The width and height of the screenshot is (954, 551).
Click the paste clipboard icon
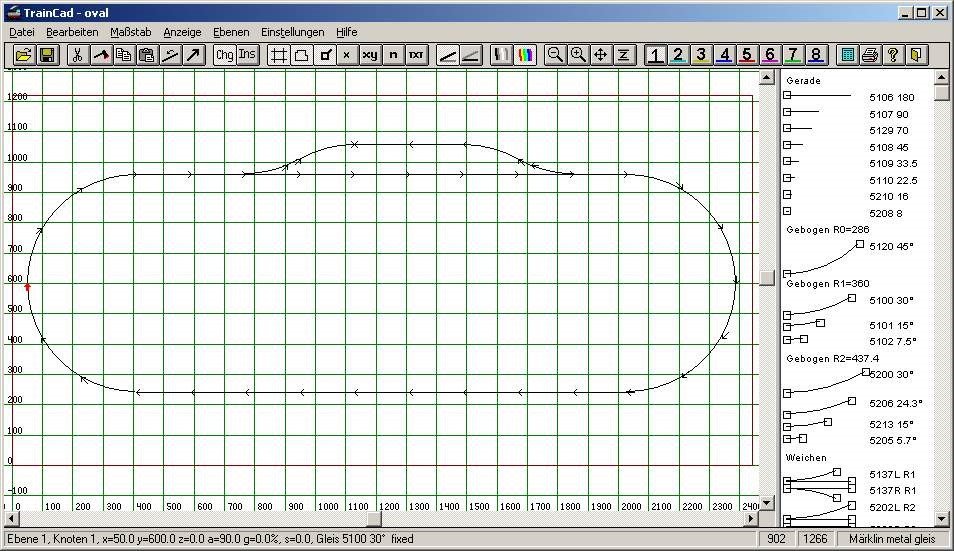click(147, 55)
